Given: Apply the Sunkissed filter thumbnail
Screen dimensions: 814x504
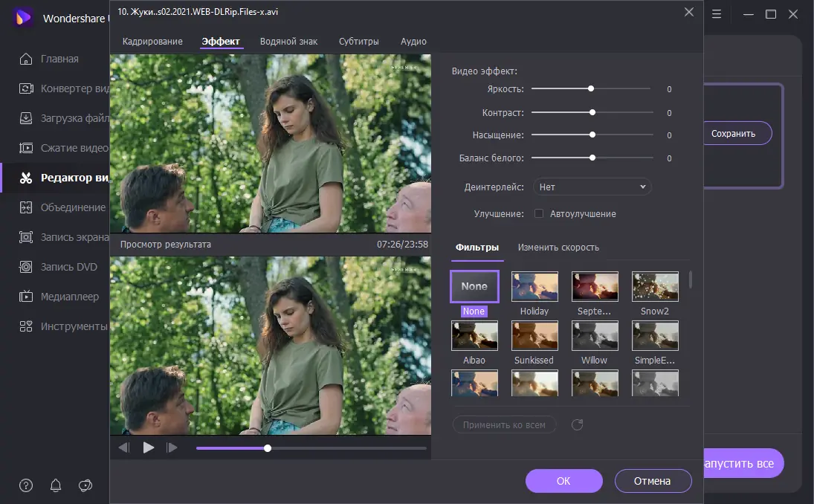Looking at the screenshot, I should pos(534,336).
